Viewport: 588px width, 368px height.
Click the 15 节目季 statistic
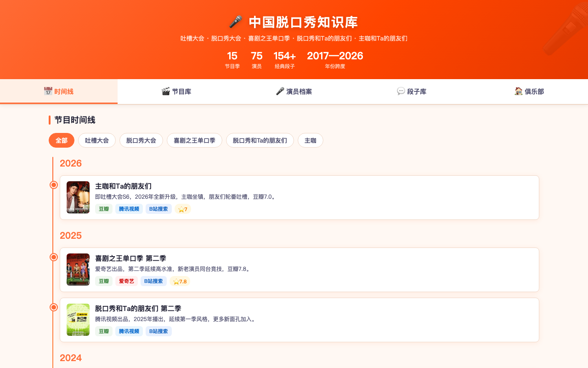[x=232, y=60]
